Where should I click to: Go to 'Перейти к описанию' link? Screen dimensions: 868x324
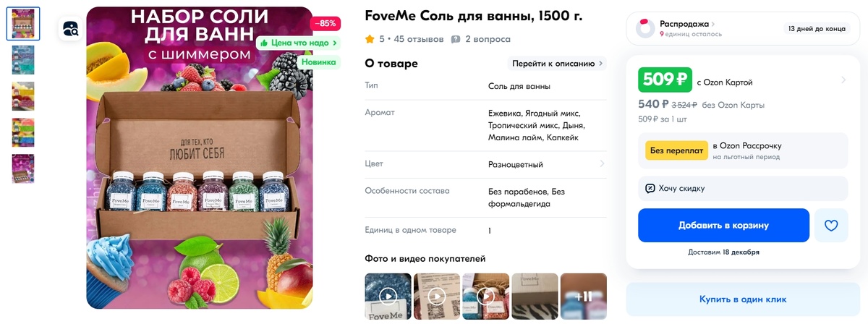(x=557, y=64)
